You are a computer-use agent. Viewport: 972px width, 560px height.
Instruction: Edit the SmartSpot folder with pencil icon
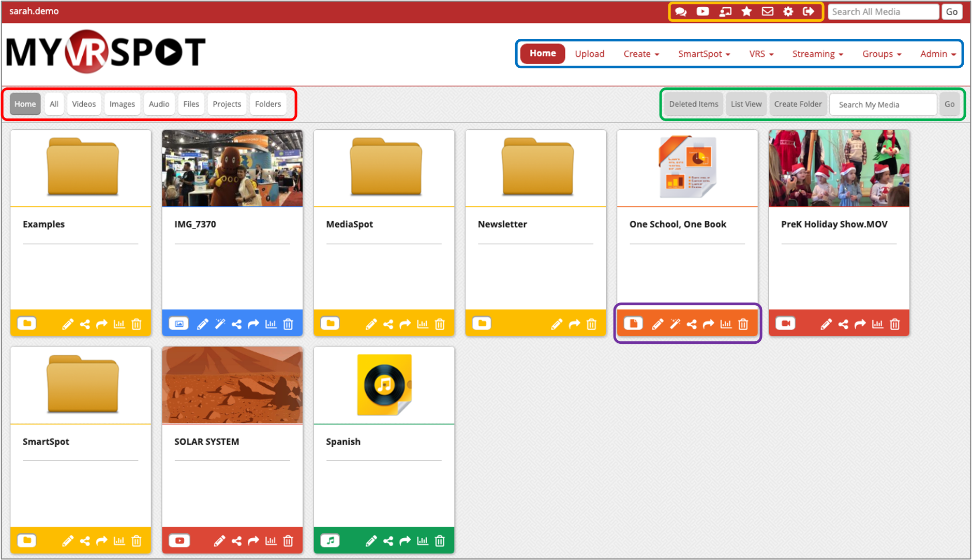[x=68, y=541]
